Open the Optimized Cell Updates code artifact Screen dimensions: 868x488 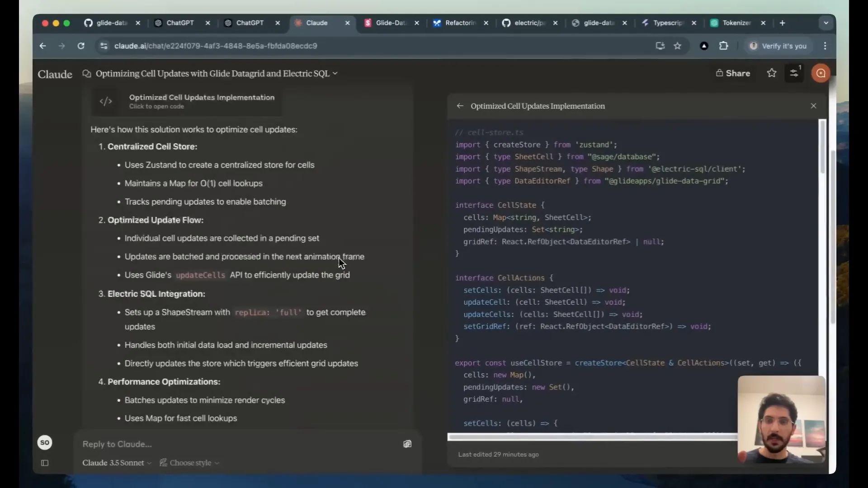tap(186, 101)
